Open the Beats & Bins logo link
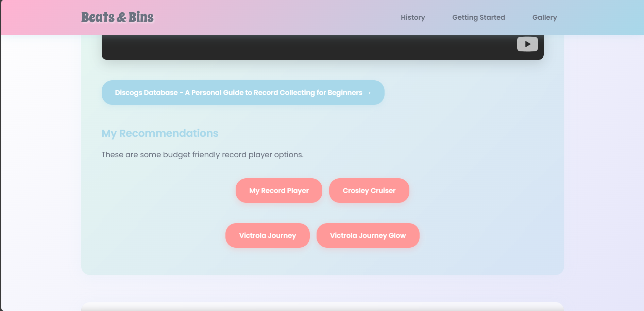Image resolution: width=644 pixels, height=311 pixels. 117,17
